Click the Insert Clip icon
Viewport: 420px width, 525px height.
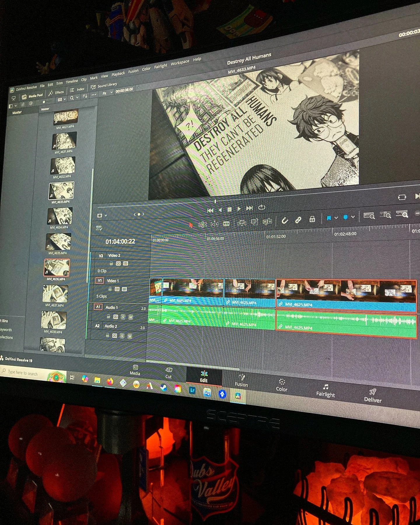(x=242, y=223)
